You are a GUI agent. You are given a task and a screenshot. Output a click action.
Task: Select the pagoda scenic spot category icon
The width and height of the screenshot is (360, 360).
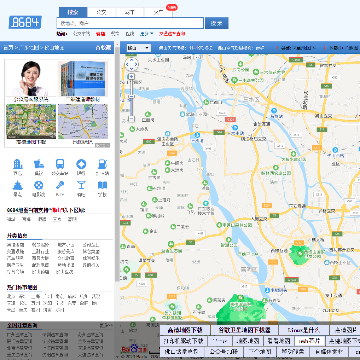17,185
